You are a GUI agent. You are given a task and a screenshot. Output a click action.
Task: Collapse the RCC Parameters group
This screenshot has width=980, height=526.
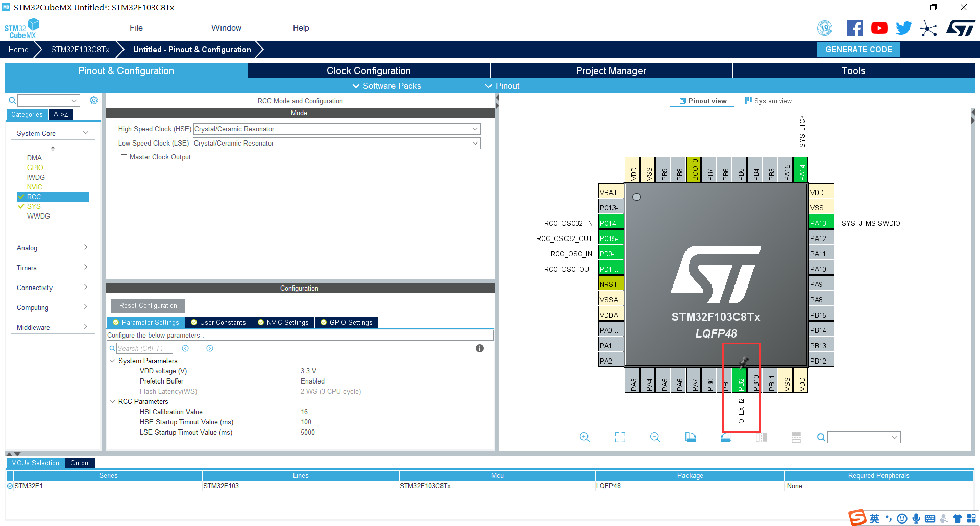(112, 401)
